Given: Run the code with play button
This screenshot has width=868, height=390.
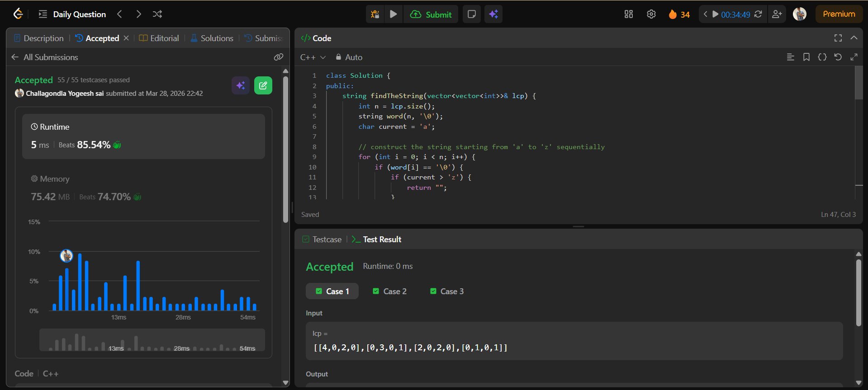Looking at the screenshot, I should point(394,14).
